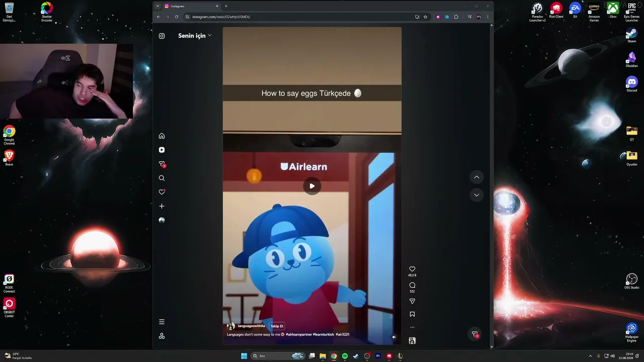644x362 pixels.
Task: Open sidebar Messages with notification badge
Action: tap(162, 164)
